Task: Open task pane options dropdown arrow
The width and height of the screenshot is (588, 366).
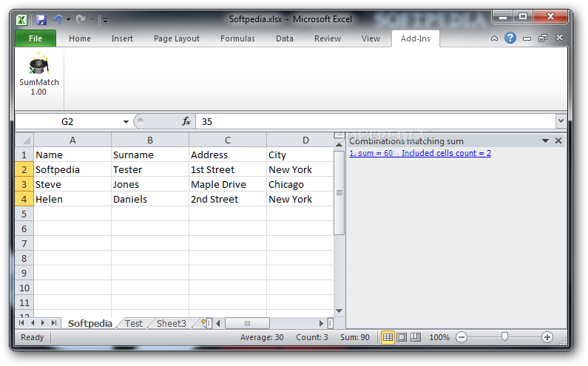Action: pos(546,141)
